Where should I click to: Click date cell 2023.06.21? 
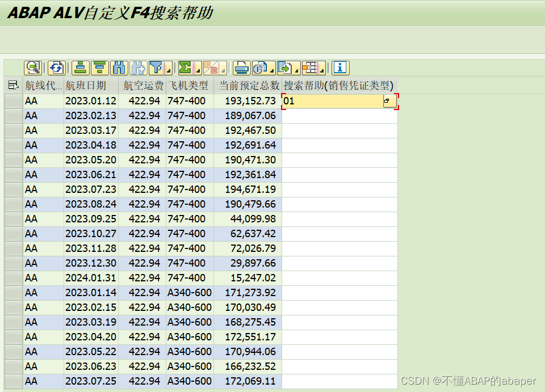pyautogui.click(x=91, y=175)
